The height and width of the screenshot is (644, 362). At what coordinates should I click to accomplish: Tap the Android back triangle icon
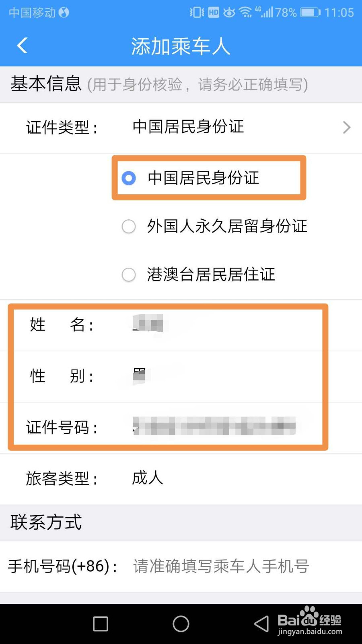pos(261,624)
